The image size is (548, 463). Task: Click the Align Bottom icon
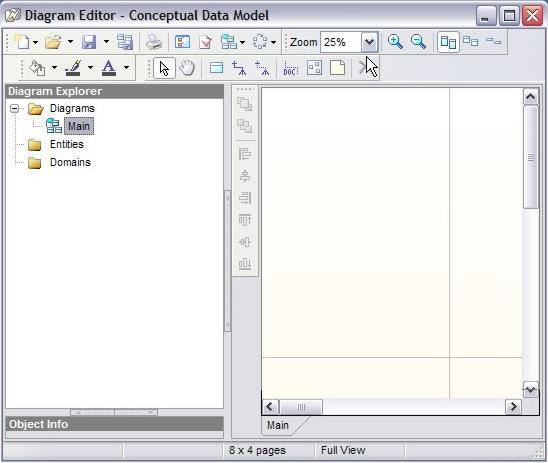coord(245,264)
